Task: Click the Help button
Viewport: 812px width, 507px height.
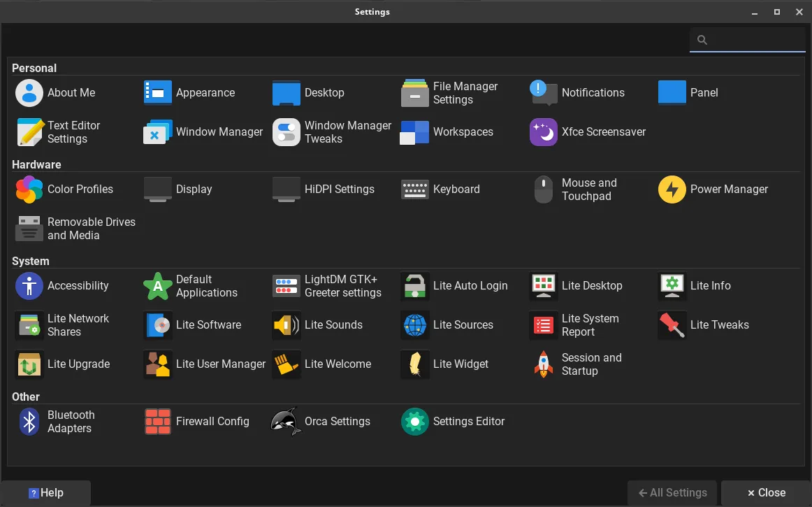Action: click(45, 492)
